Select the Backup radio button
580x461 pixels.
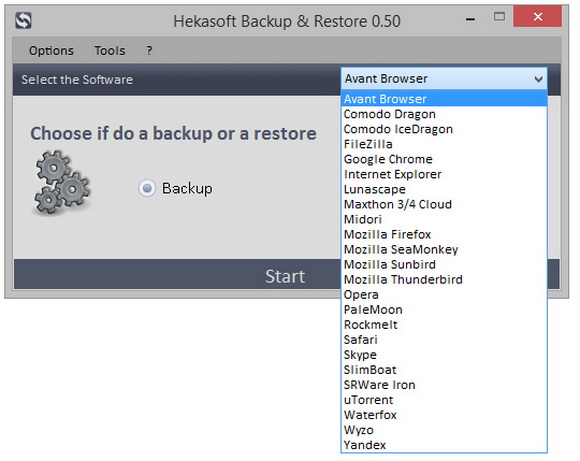coord(147,188)
